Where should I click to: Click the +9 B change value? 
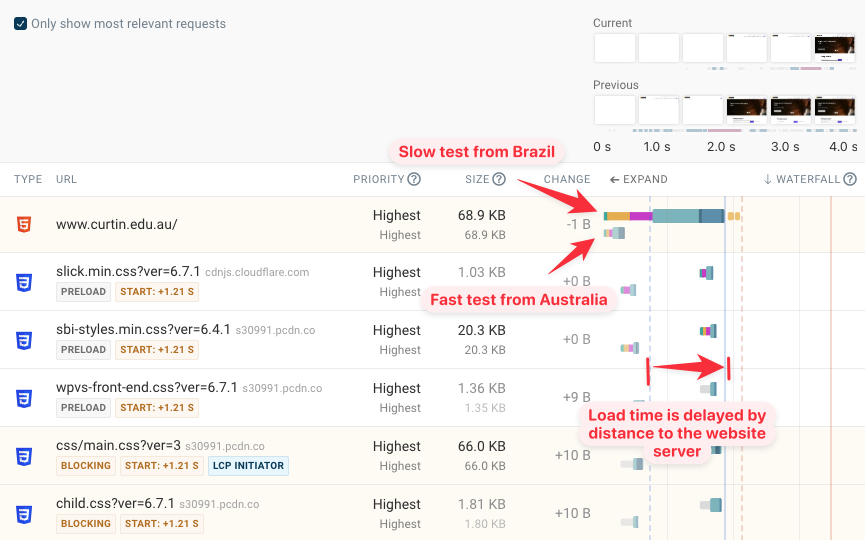(x=576, y=397)
